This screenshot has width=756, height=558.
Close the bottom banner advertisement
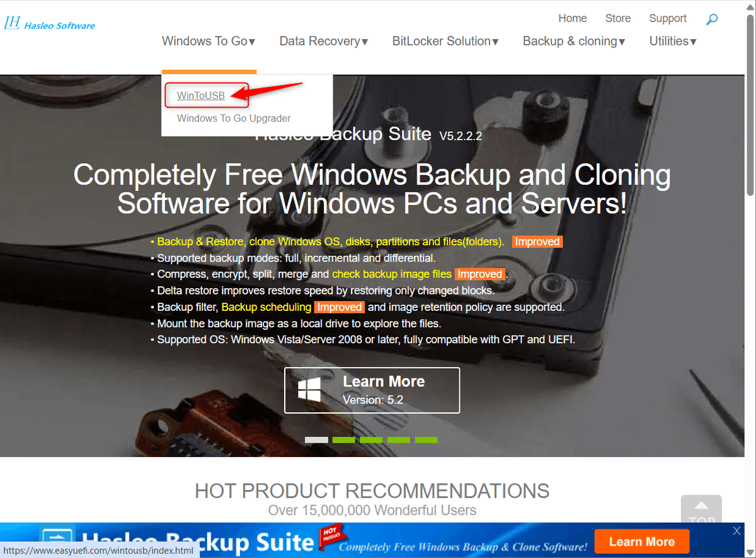pos(737,531)
